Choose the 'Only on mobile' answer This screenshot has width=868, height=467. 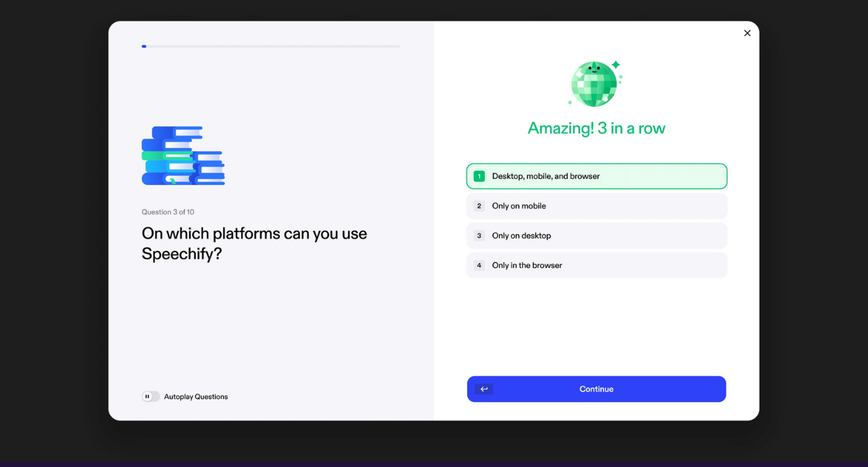596,206
